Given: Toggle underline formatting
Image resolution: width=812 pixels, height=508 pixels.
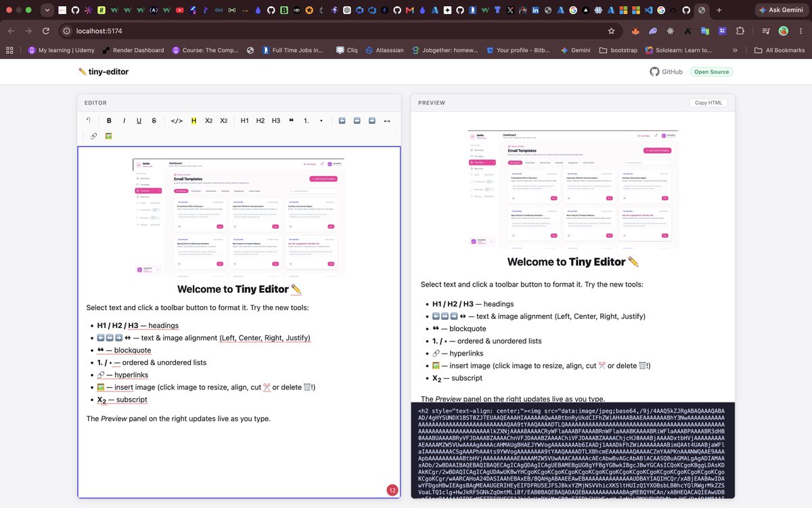Looking at the screenshot, I should [x=139, y=121].
